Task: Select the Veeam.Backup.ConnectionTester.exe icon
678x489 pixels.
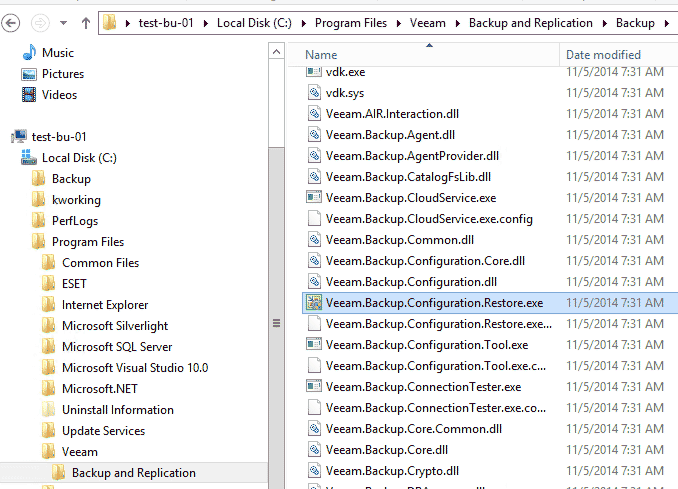Action: coord(314,387)
